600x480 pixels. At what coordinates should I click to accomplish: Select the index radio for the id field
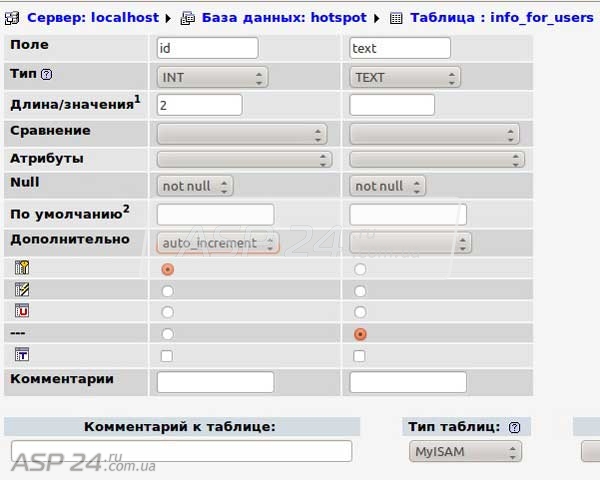tap(167, 290)
